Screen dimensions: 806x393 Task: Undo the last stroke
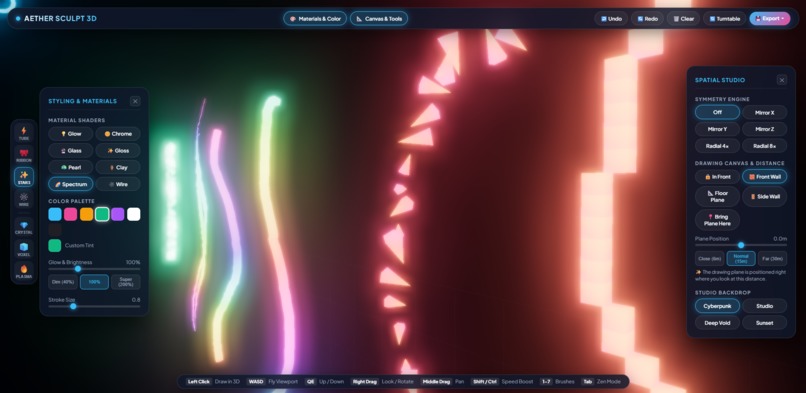tap(611, 18)
